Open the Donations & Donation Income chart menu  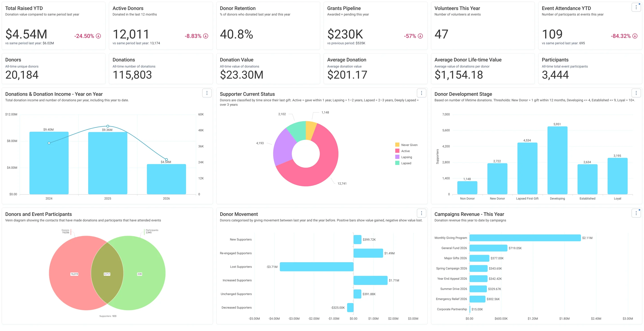207,93
